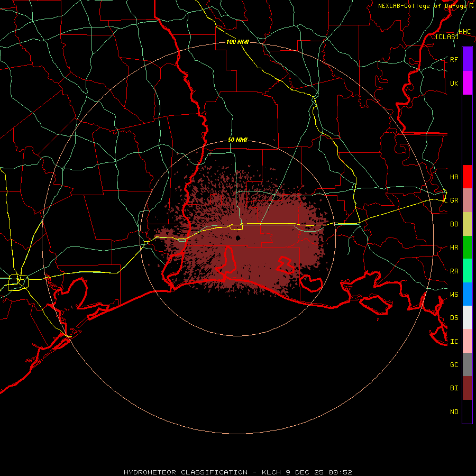The height and width of the screenshot is (476, 476).
Task: Click the RA legend label
Action: (454, 271)
